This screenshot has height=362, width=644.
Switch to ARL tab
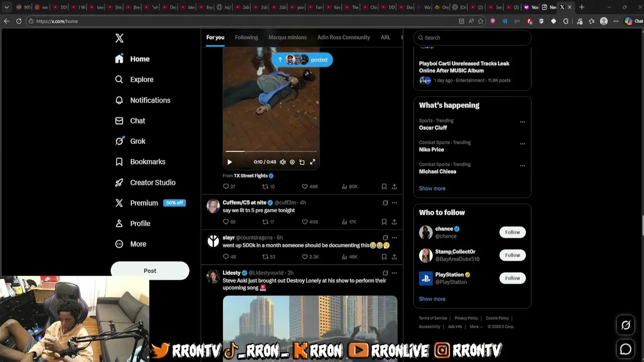[385, 37]
